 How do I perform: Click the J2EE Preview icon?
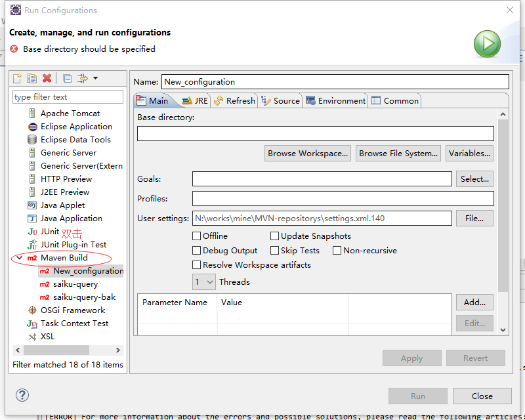[x=32, y=192]
